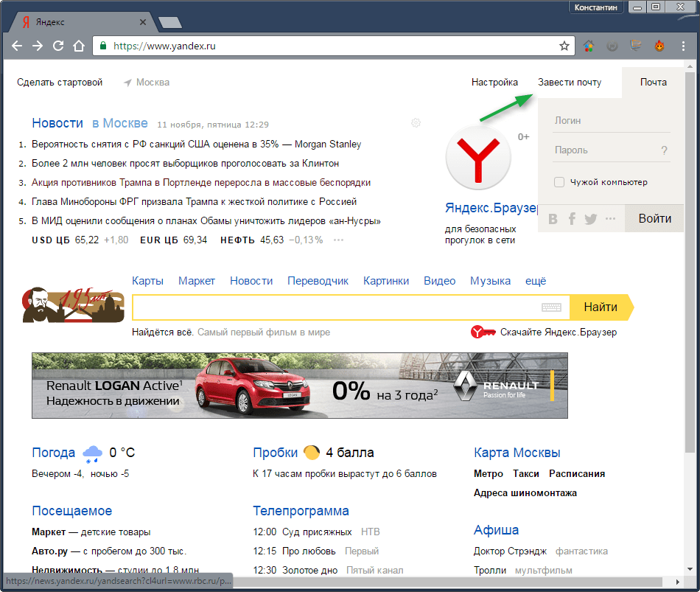Click Скачайте Яндекс.Браузер link

(x=559, y=332)
